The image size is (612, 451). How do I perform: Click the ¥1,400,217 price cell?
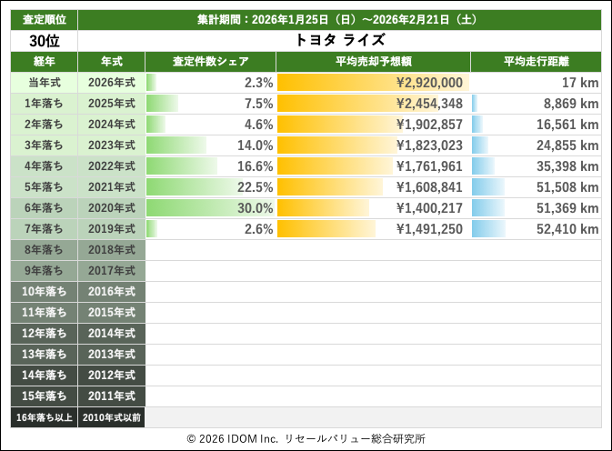(x=372, y=208)
